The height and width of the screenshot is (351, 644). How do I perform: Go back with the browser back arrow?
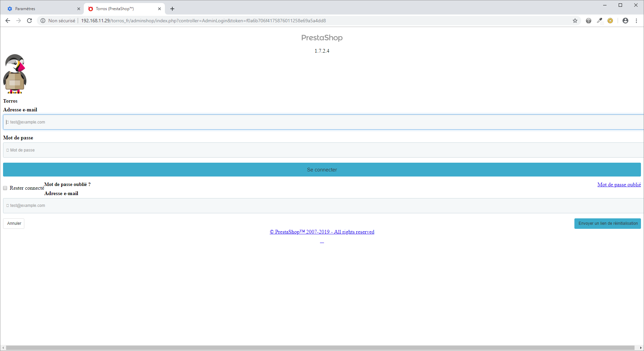point(8,21)
